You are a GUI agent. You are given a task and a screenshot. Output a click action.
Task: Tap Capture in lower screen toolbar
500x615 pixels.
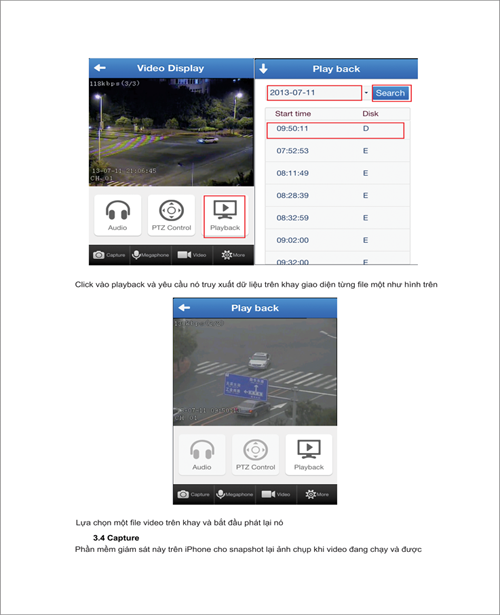tap(194, 494)
